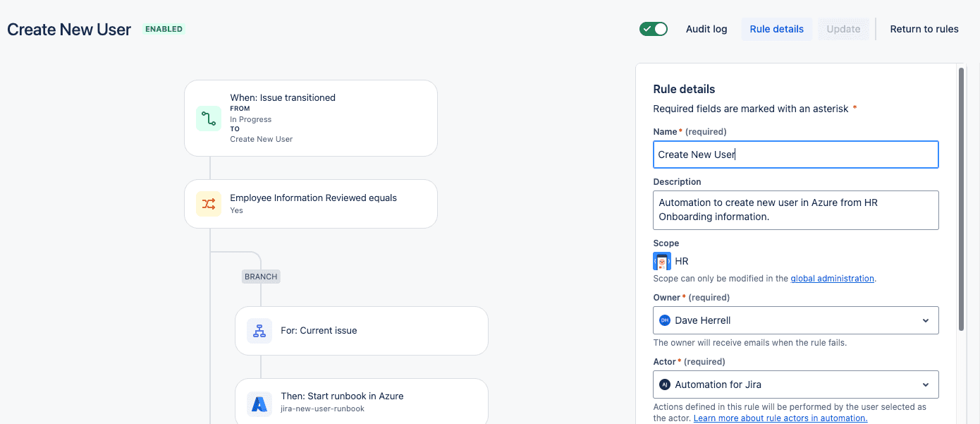Image resolution: width=980 pixels, height=424 pixels.
Task: Click the BRANCH label
Action: pyautogui.click(x=261, y=277)
